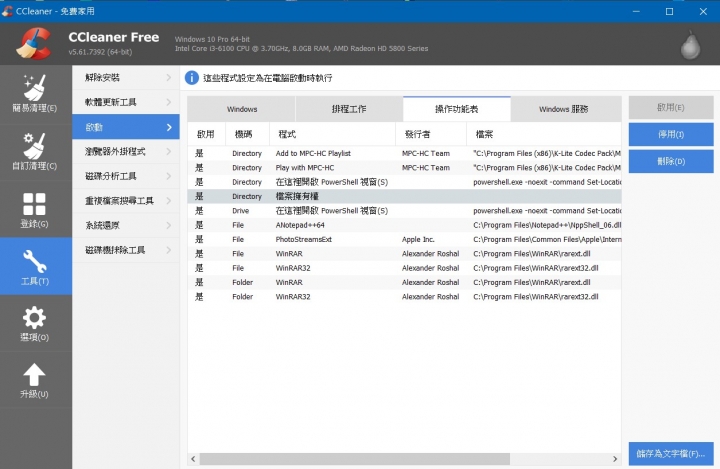Open the 登錄 Registry section
This screenshot has width=720, height=469.
pyautogui.click(x=35, y=209)
